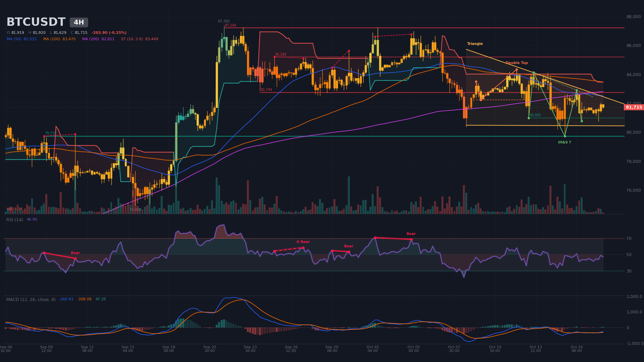Select the RSI (14) indicator legend
The height and width of the screenshot is (362, 644).
point(14,220)
